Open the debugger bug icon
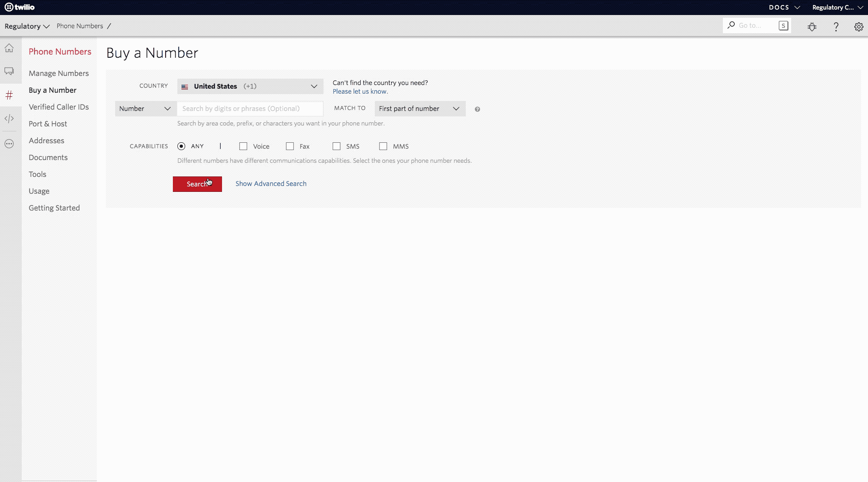The width and height of the screenshot is (868, 482). (812, 27)
